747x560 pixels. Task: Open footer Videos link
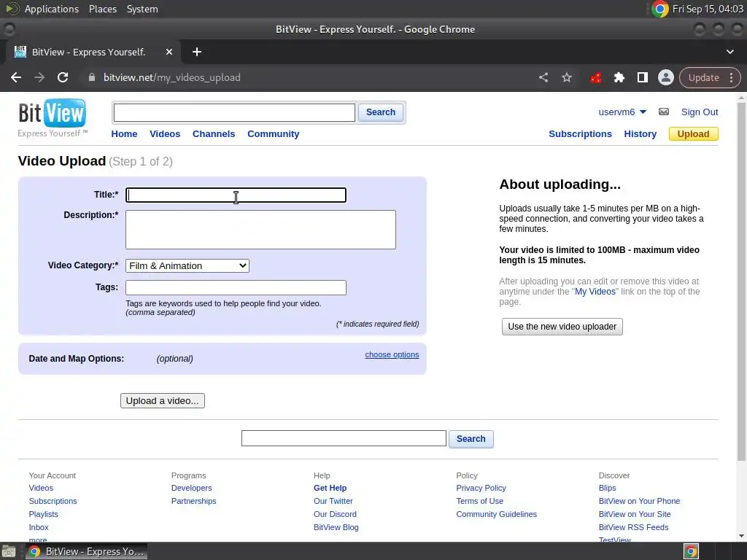(x=41, y=488)
